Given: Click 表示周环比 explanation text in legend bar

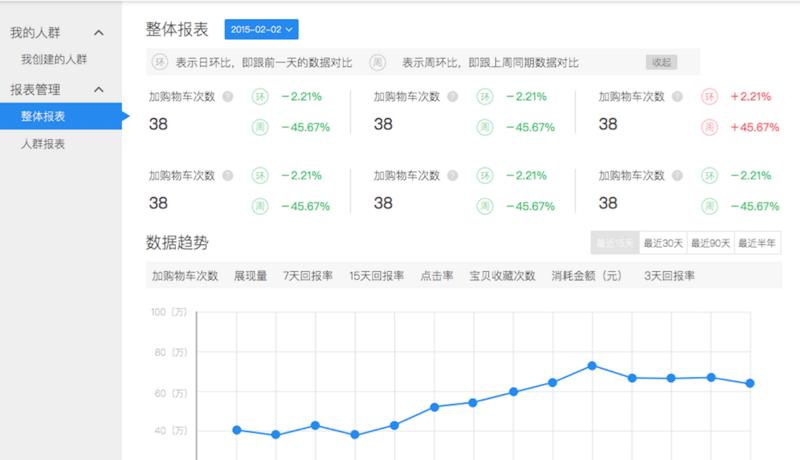Looking at the screenshot, I should click(490, 63).
